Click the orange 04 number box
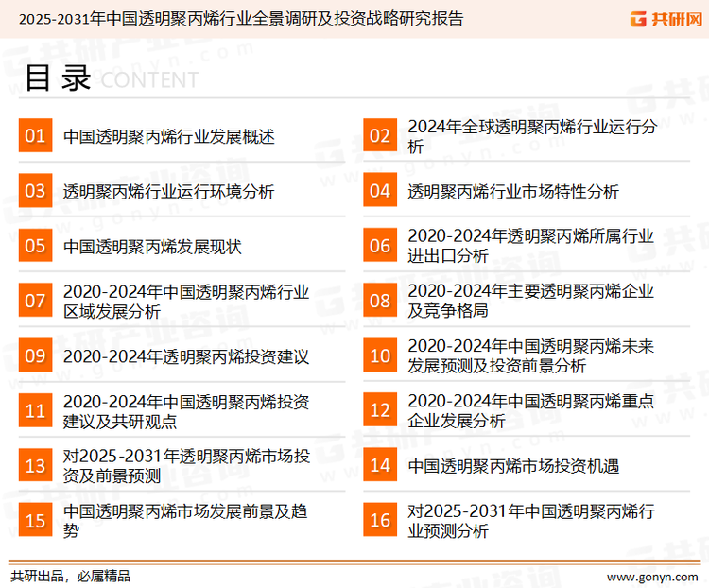 380,190
